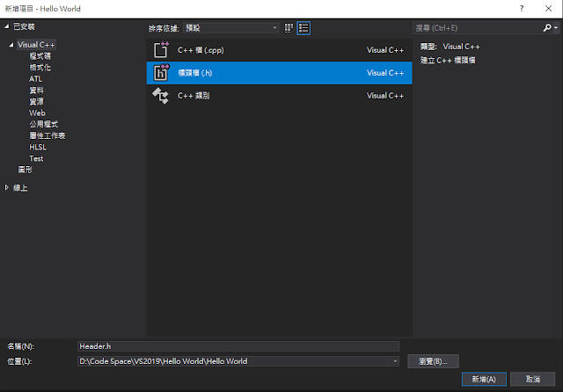
Task: Click the C++ 類別 class icon
Action: point(160,96)
